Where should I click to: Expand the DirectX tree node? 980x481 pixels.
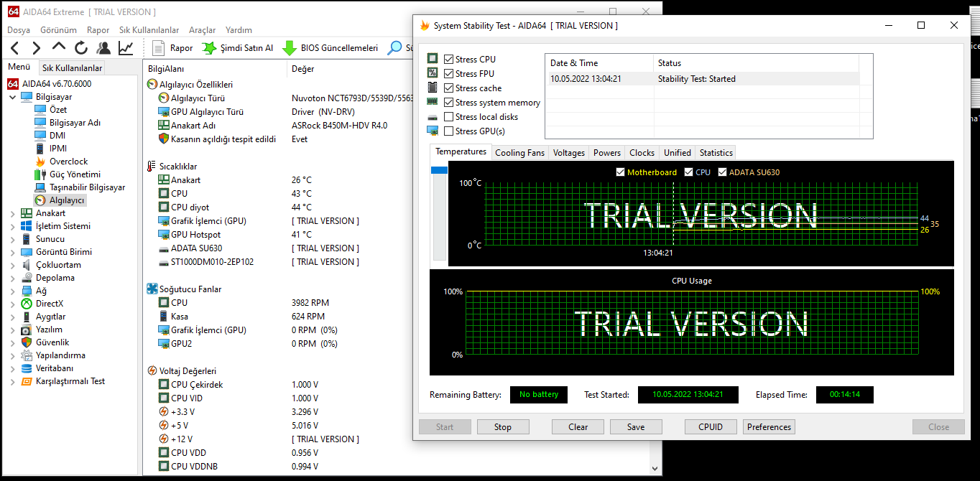13,304
